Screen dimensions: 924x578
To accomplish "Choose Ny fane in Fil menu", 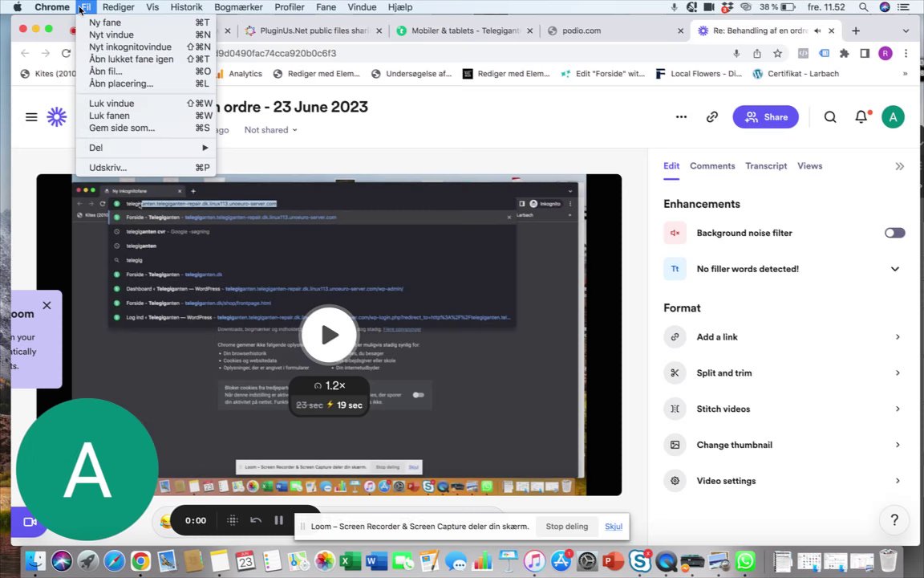I will tap(145, 22).
